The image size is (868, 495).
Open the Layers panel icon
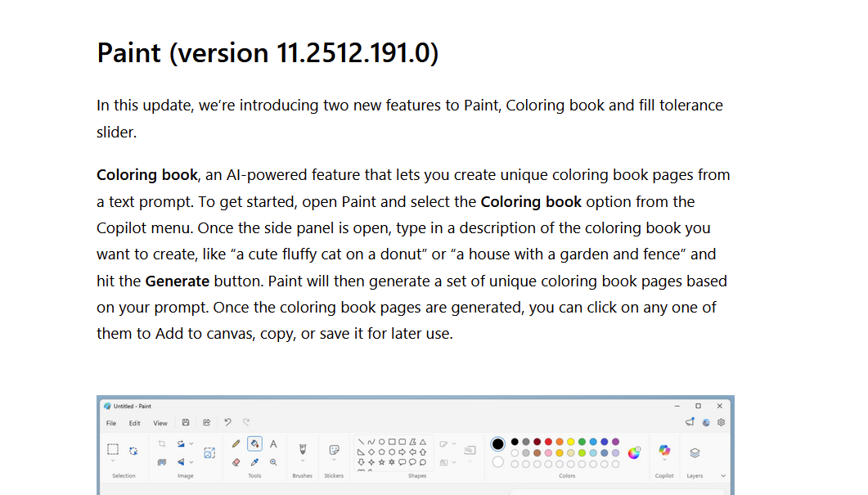pyautogui.click(x=695, y=452)
